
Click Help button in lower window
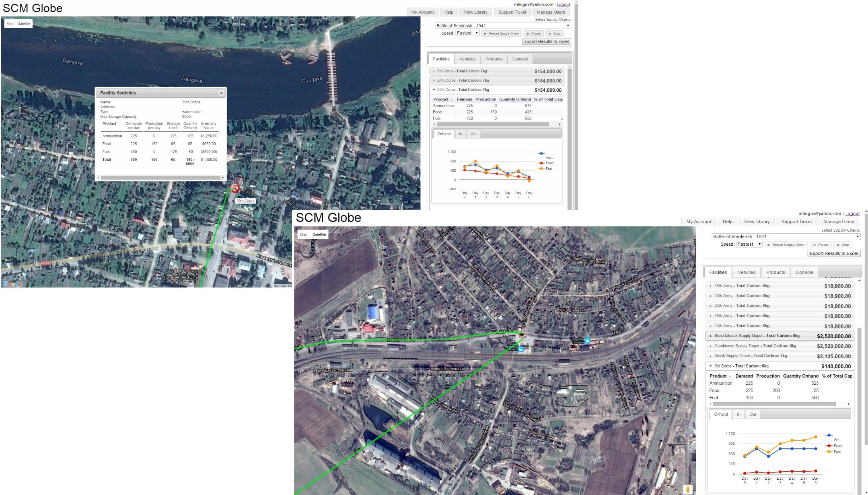[x=727, y=222]
